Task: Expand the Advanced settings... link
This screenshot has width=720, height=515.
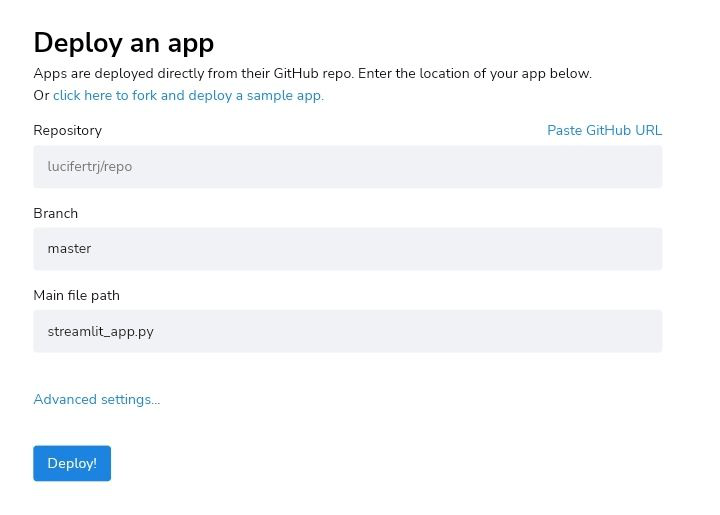Action: [x=97, y=399]
